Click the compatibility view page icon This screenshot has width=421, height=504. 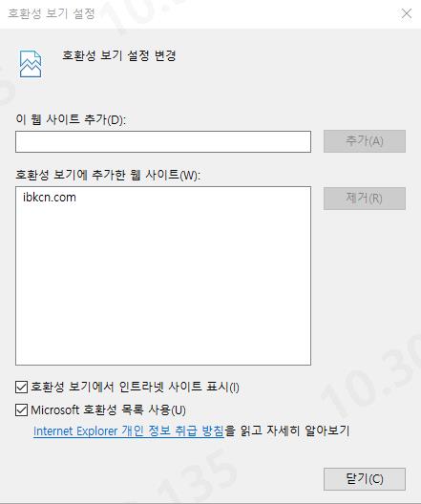(31, 64)
